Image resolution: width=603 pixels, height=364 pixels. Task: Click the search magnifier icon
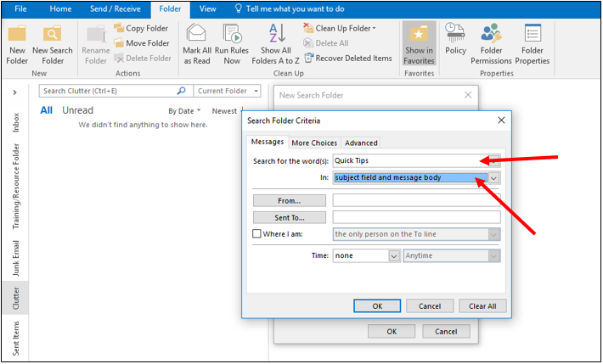click(181, 91)
